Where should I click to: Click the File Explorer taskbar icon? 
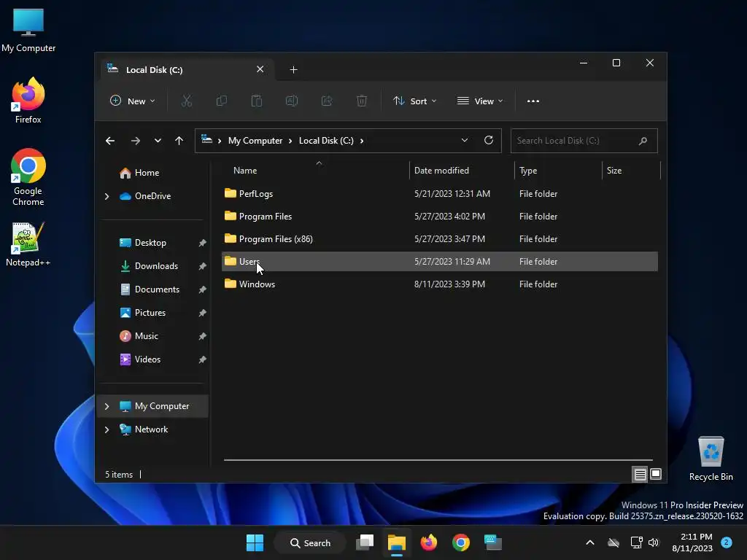[x=396, y=542]
